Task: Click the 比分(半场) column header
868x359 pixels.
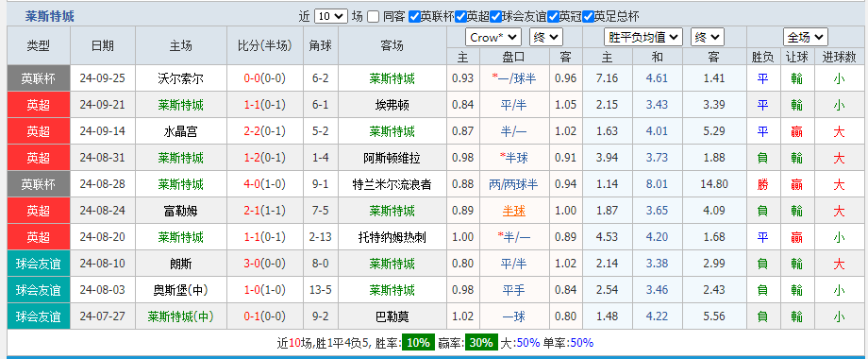Action: point(264,45)
